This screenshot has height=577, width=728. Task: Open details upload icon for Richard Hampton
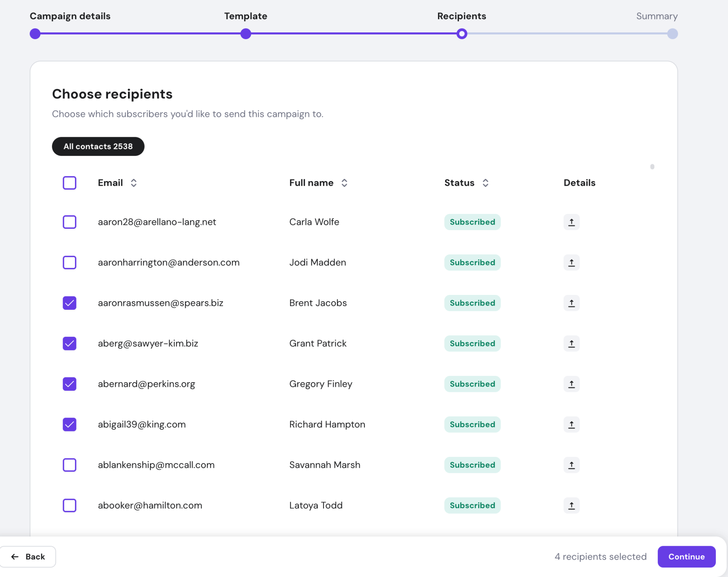[571, 424]
